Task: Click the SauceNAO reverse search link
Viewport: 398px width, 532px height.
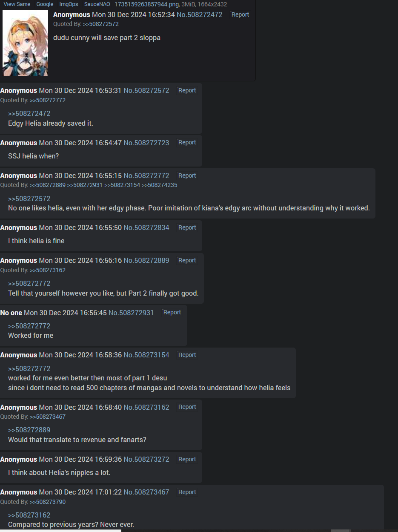Action: point(97,4)
